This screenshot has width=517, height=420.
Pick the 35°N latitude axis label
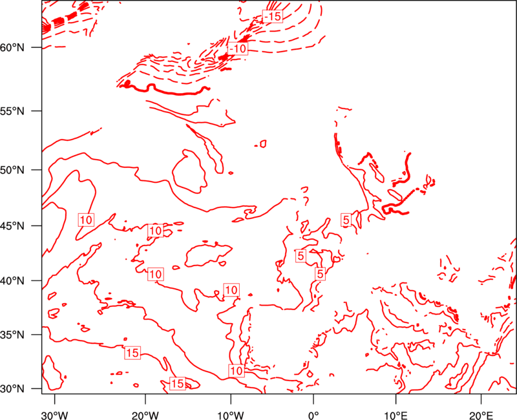click(x=12, y=335)
